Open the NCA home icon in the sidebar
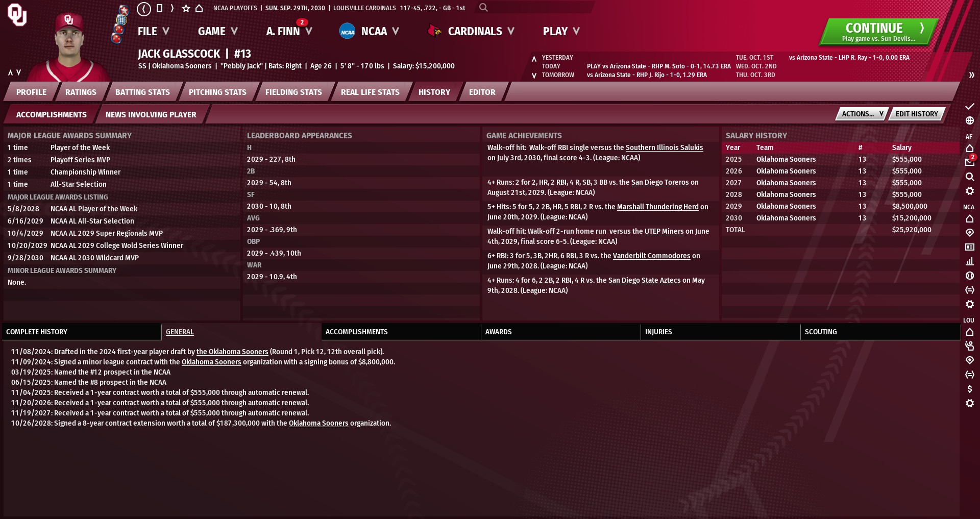 tap(970, 218)
